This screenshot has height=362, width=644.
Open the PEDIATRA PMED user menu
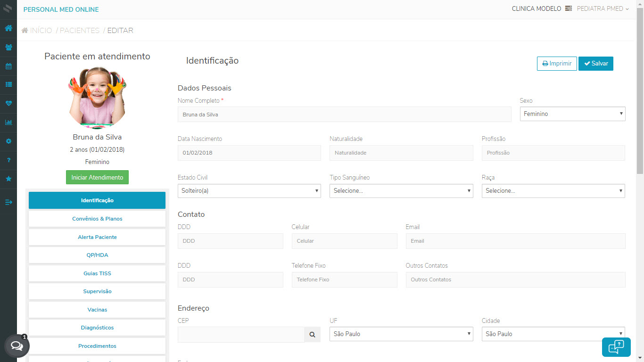coord(603,9)
